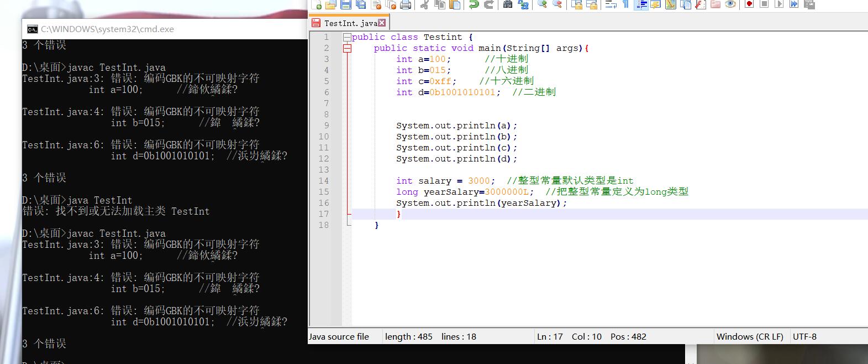Open Find with the binoculars icon

508,4
